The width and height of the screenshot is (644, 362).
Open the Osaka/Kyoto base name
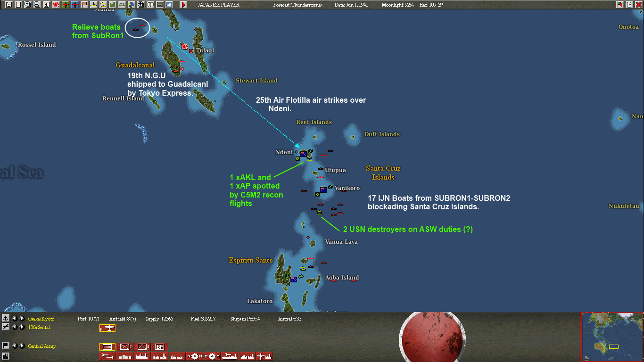(x=41, y=319)
